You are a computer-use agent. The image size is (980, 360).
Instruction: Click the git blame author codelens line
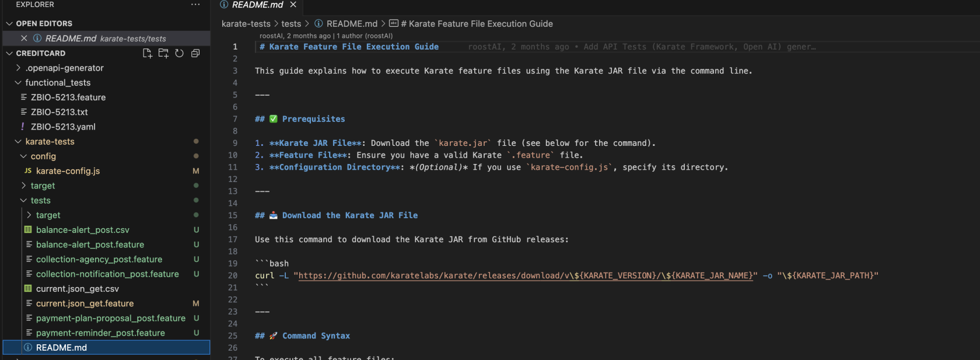[326, 36]
